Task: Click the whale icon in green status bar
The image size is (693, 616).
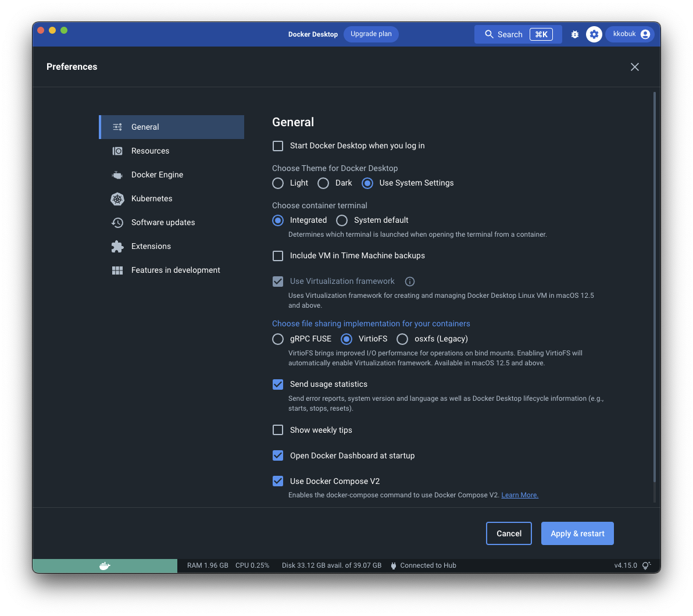Action: click(x=105, y=565)
